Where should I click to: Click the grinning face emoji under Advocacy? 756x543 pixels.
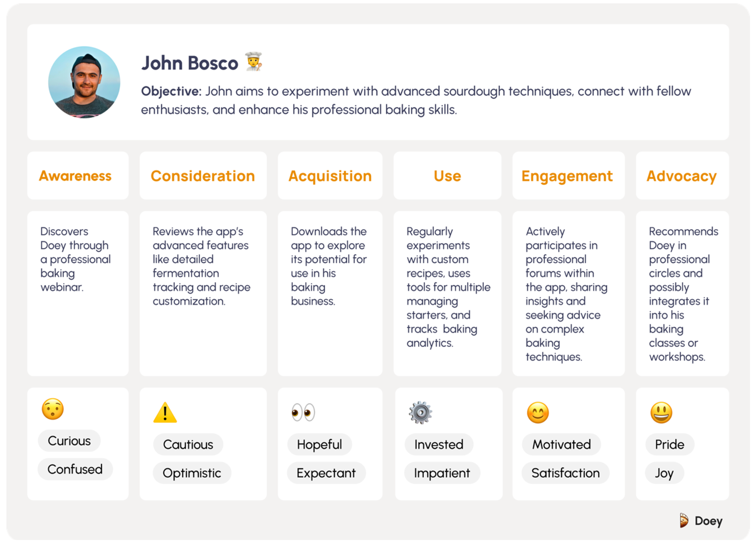661,412
